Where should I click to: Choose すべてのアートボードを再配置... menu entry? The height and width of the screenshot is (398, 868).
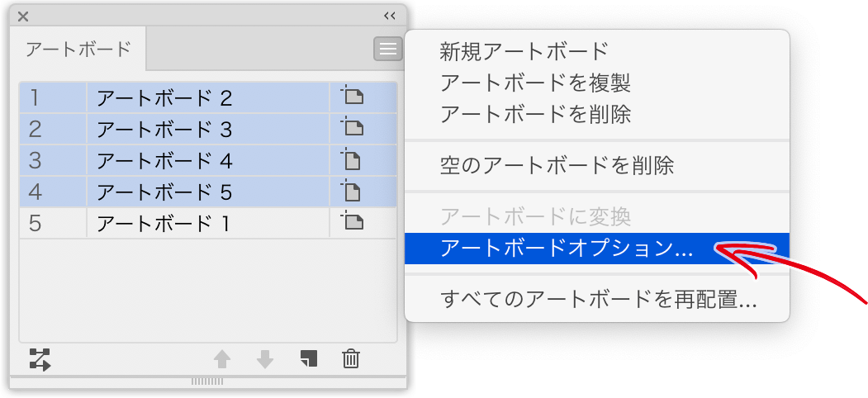pyautogui.click(x=597, y=300)
